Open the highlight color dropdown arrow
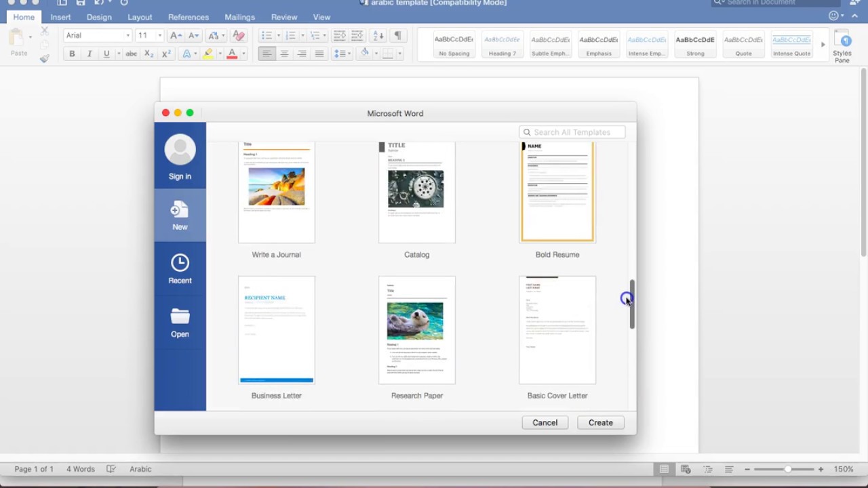Image resolution: width=868 pixels, height=488 pixels. pyautogui.click(x=220, y=54)
